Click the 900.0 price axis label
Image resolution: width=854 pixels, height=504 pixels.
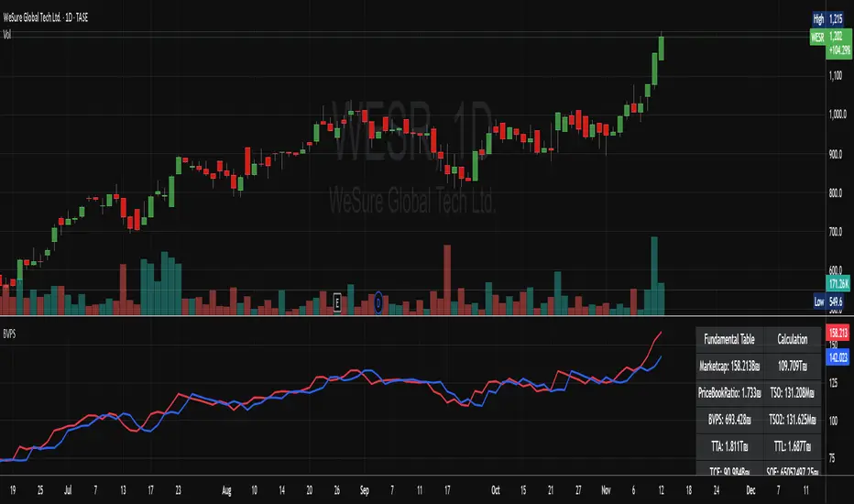tap(836, 154)
